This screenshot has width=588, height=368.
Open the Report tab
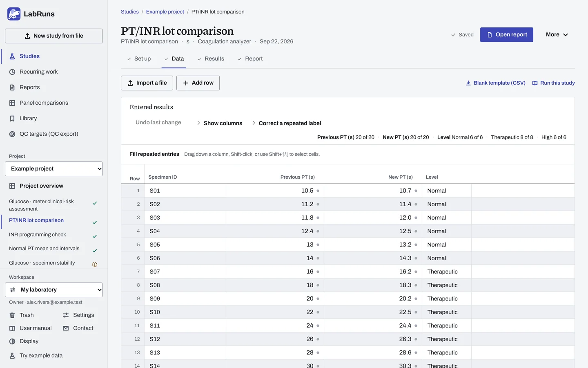click(250, 59)
